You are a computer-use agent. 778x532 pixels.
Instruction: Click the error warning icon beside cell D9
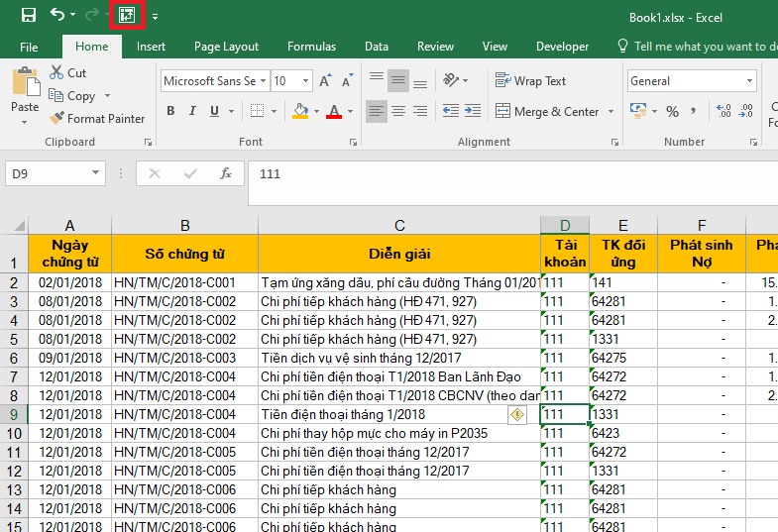click(516, 415)
